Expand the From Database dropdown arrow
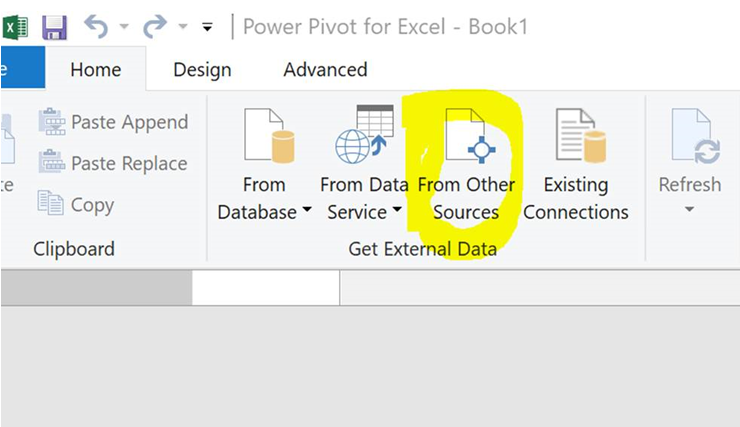The width and height of the screenshot is (740, 427). [307, 209]
